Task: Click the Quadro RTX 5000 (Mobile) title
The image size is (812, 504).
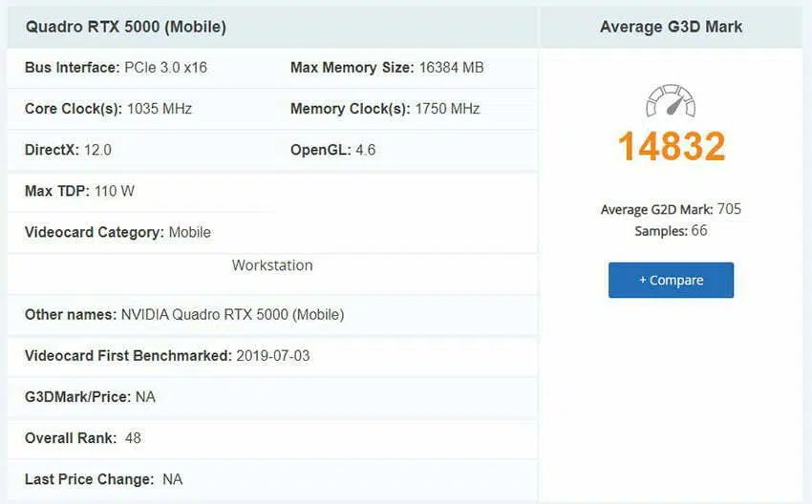Action: (126, 27)
